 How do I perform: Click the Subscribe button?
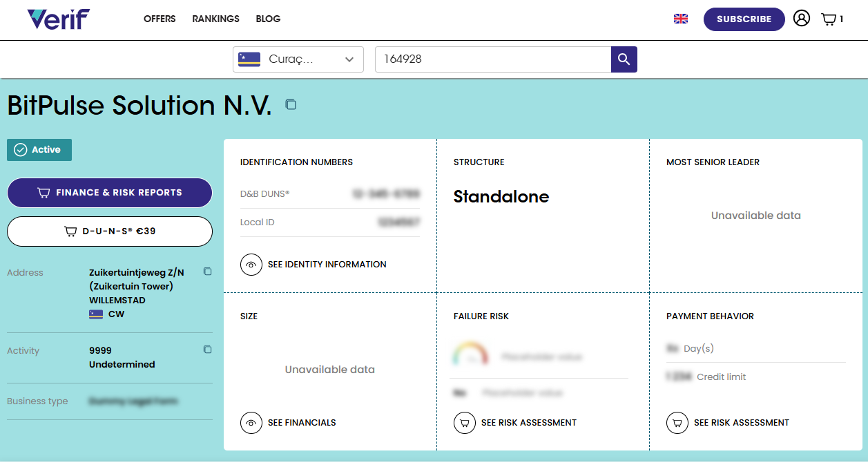tap(744, 19)
